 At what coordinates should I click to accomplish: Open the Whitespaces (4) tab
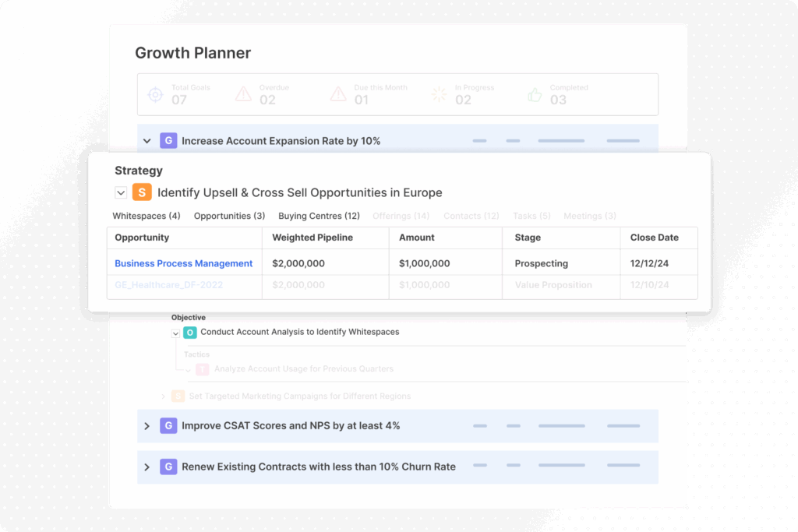147,216
